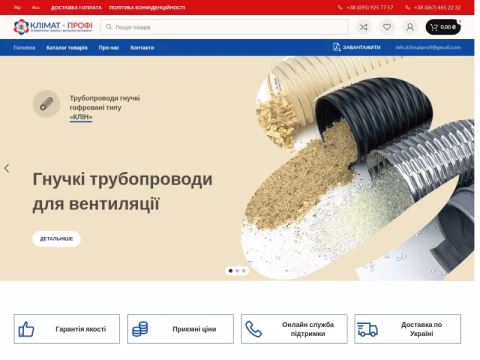
Task: Switch the language to Рус
Action: 36,7
